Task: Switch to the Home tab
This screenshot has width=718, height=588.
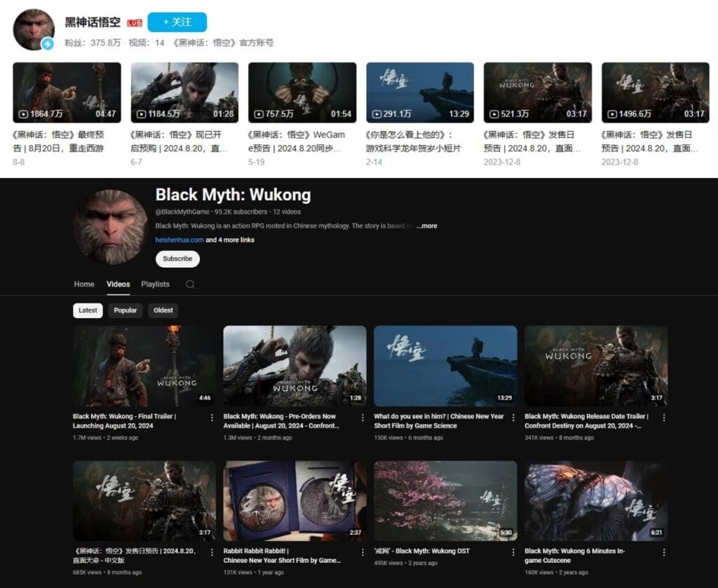Action: (84, 285)
